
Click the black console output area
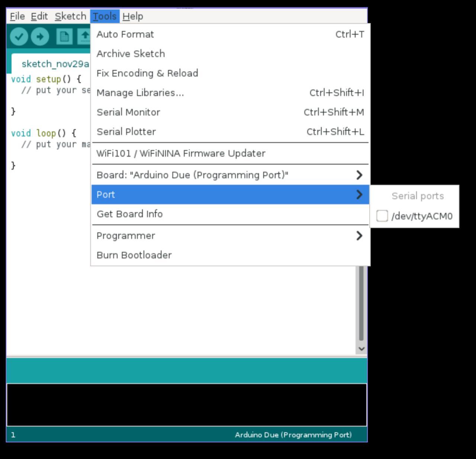[x=187, y=405]
